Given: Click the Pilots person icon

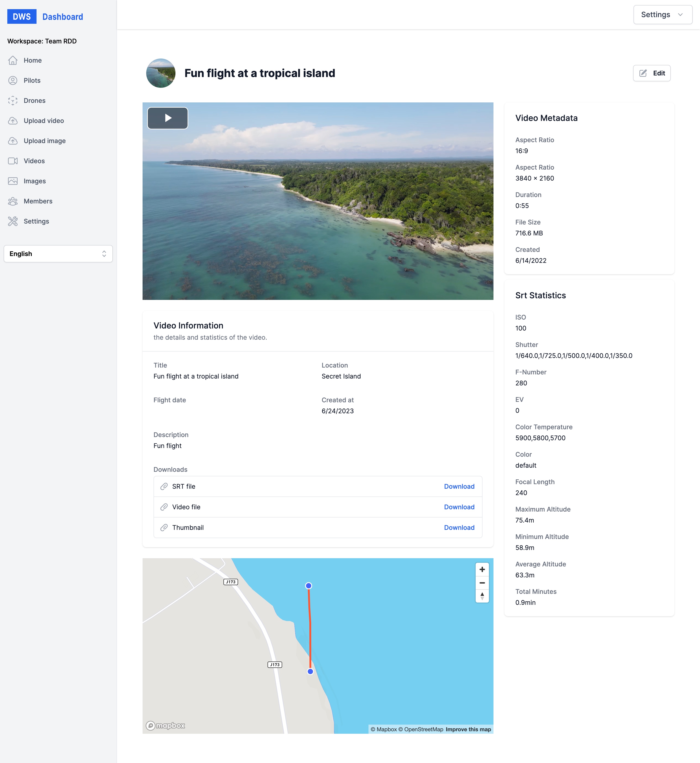Looking at the screenshot, I should [13, 80].
